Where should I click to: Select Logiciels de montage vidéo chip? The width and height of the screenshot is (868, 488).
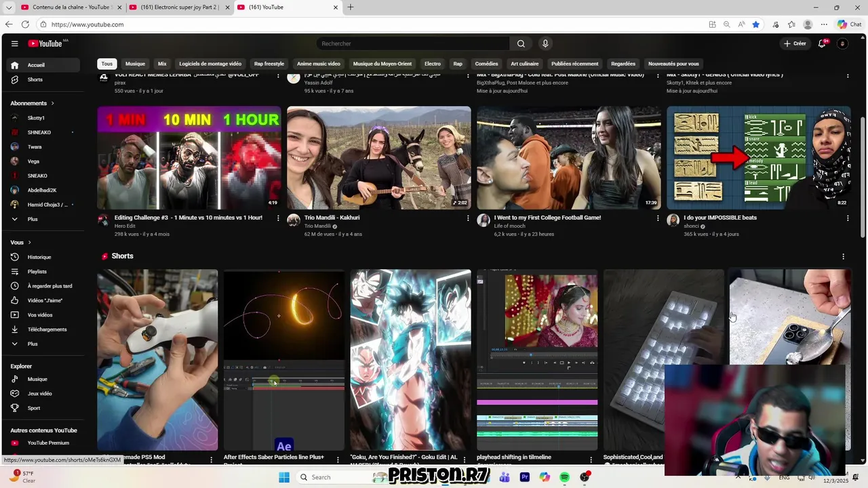coord(210,64)
